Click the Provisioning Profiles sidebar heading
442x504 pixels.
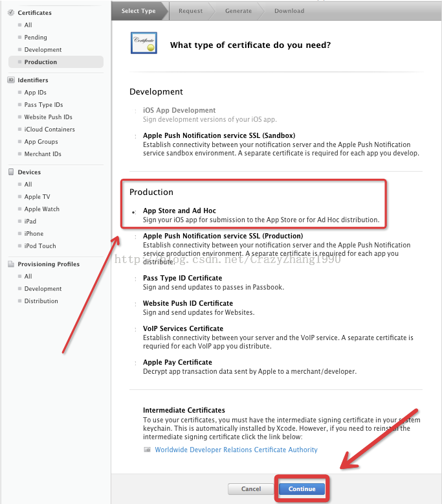49,264
